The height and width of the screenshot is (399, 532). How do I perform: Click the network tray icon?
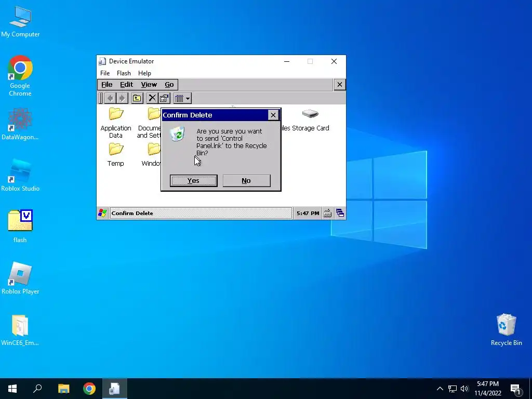click(x=453, y=389)
